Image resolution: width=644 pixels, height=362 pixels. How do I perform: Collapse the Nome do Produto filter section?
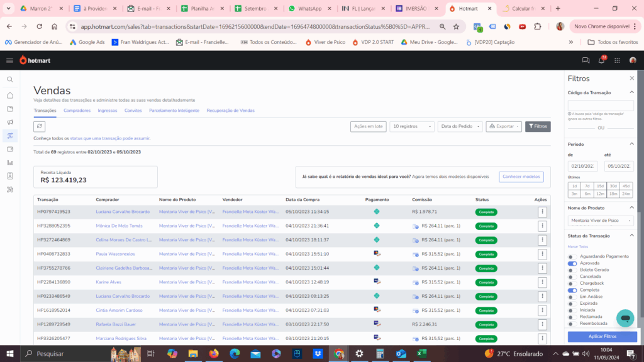coord(631,207)
